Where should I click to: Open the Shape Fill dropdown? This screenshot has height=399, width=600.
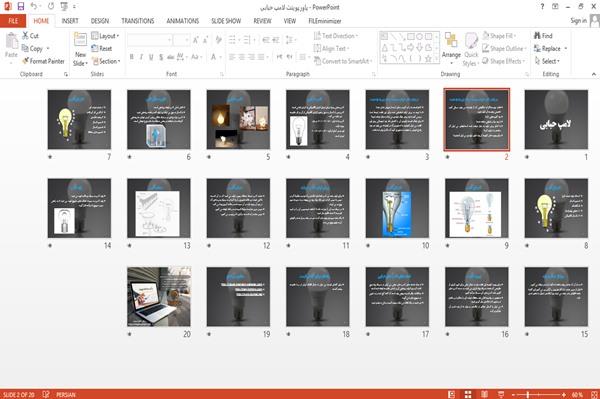click(x=499, y=36)
